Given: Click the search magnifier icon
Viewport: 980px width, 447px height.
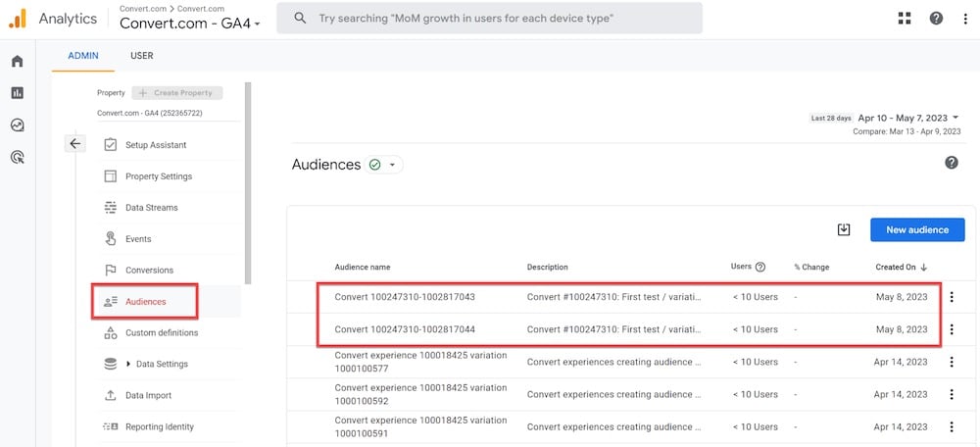Looking at the screenshot, I should click(300, 18).
